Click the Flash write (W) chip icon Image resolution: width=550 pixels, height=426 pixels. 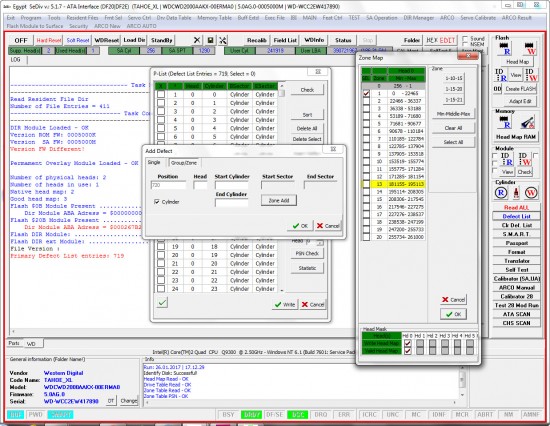click(x=530, y=49)
